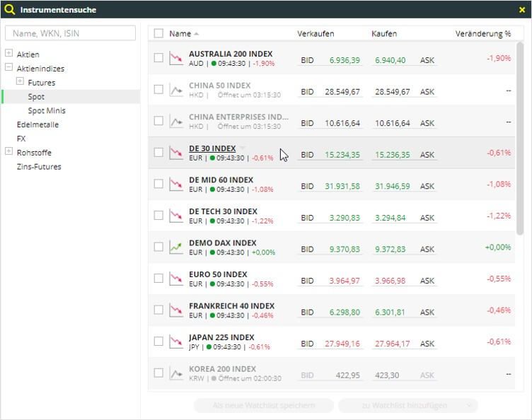Select Spot Minis in the sidebar
Viewport: 532px width, 420px height.
[47, 110]
